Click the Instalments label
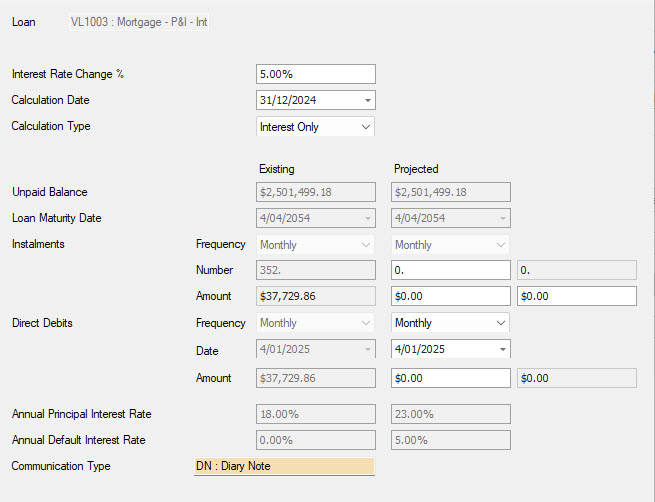 [x=38, y=244]
